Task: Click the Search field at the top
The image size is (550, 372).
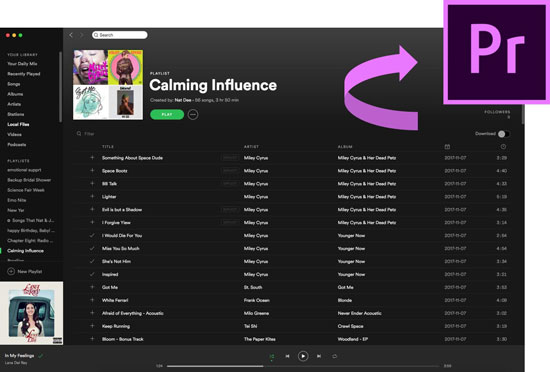Action: click(x=120, y=35)
